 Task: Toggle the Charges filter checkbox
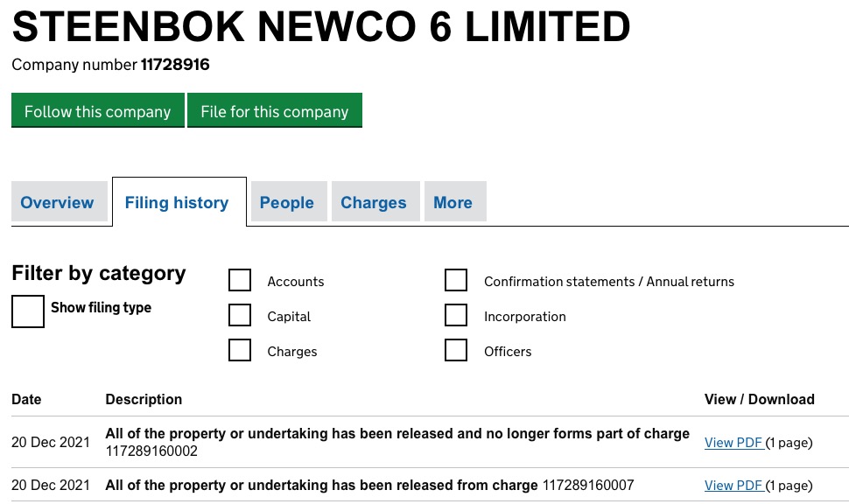click(240, 350)
